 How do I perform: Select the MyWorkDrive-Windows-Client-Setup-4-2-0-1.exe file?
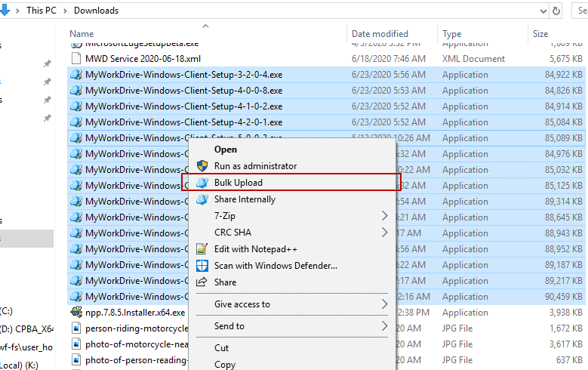183,122
